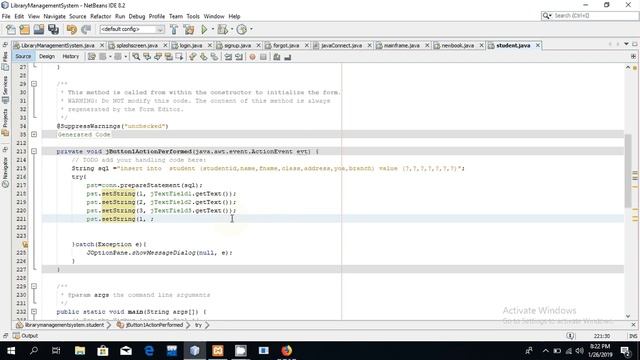
Task: Open the Debug Project dropdown arrow
Action: coord(232,29)
